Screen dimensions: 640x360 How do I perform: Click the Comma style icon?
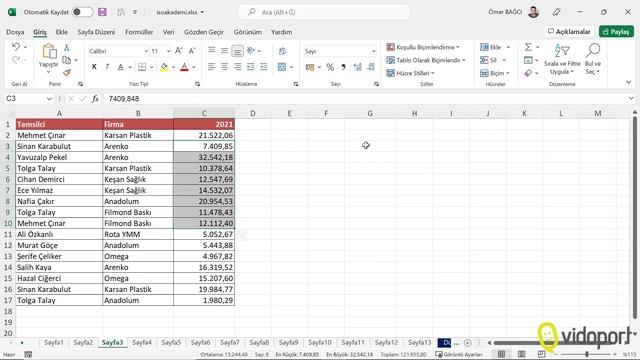343,67
